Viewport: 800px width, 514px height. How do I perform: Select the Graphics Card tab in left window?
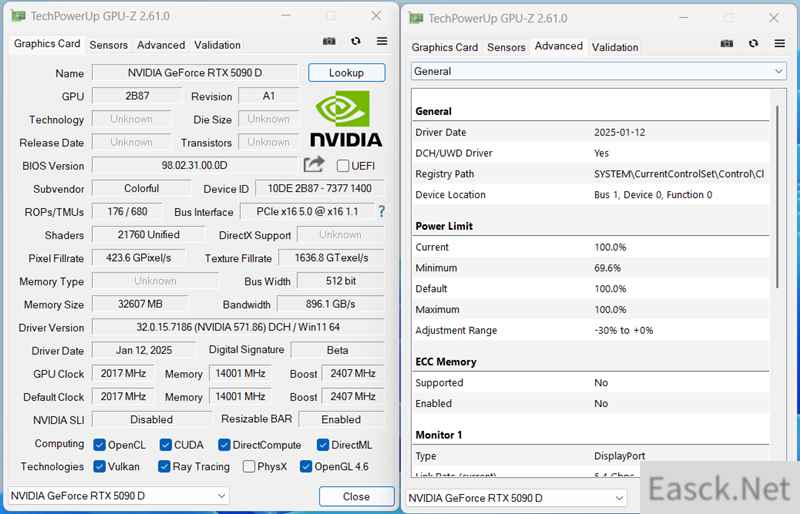point(47,44)
